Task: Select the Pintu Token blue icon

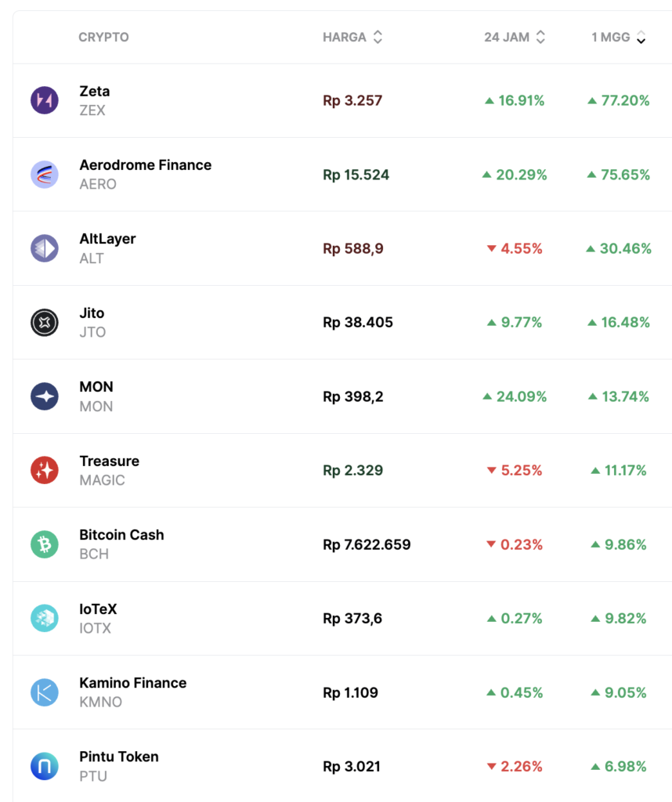Action: pos(45,766)
